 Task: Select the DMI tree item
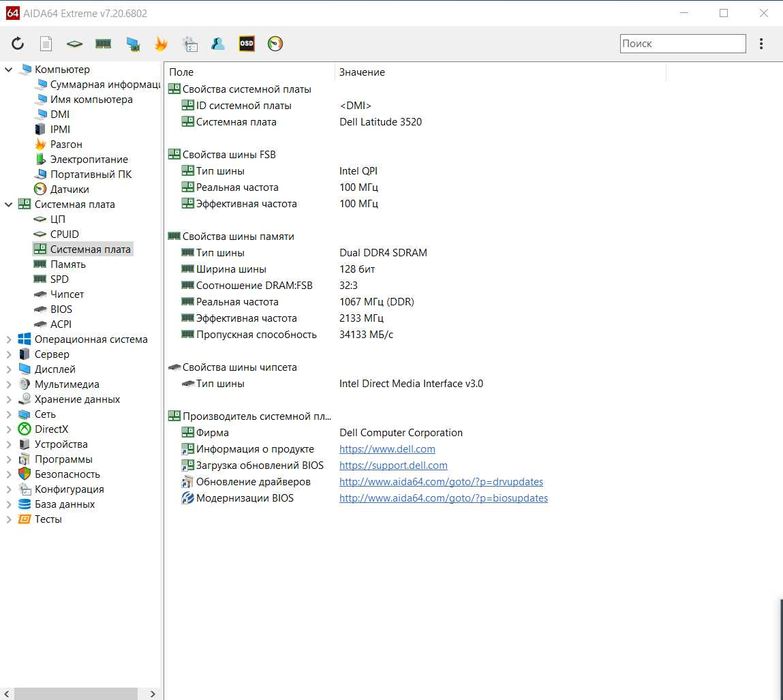[53, 114]
